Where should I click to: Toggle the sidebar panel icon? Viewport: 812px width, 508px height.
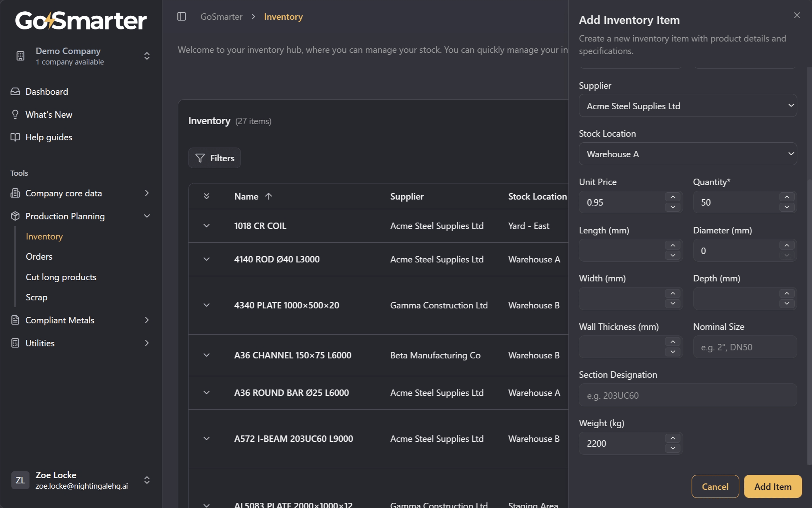(182, 17)
